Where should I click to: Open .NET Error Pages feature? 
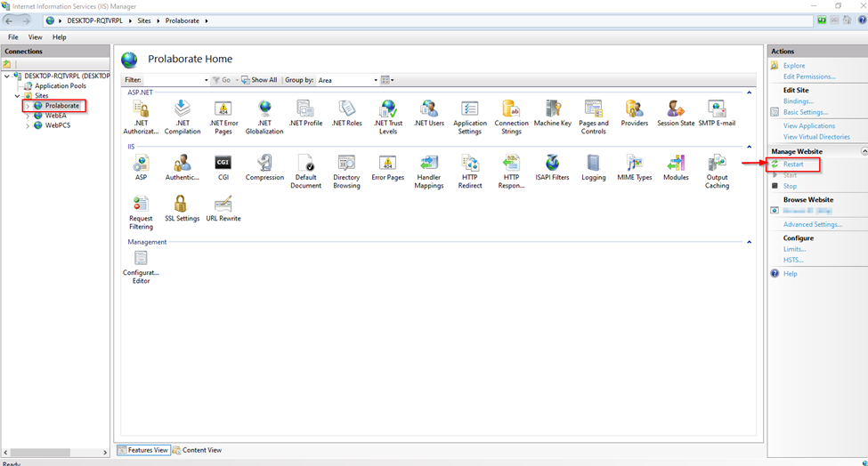pos(223,116)
